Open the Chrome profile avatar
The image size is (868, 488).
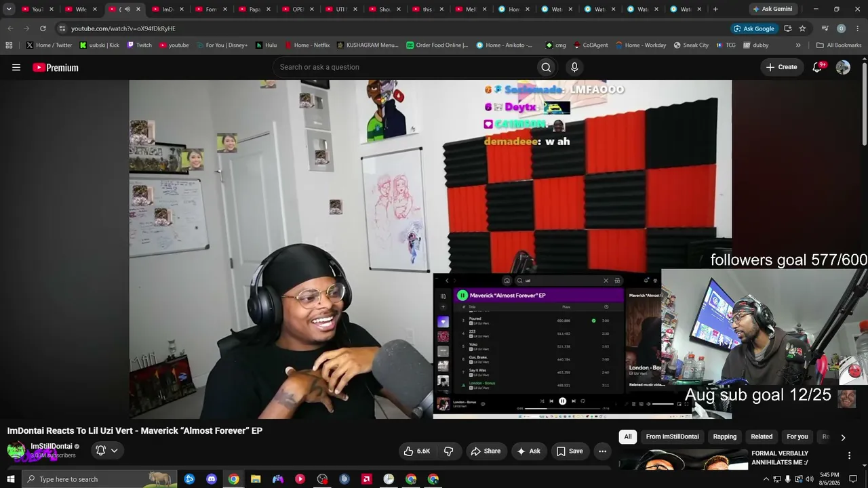841,28
